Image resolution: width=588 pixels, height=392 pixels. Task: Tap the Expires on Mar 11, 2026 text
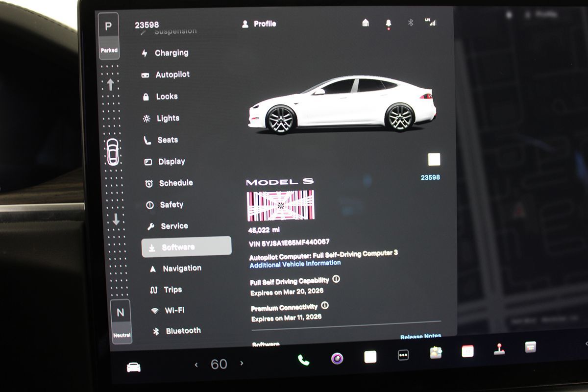[x=287, y=318]
